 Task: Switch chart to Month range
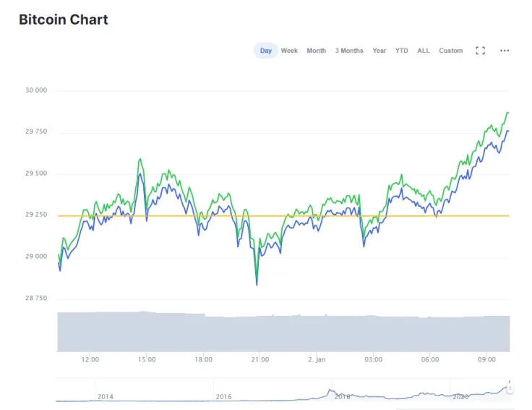click(316, 51)
